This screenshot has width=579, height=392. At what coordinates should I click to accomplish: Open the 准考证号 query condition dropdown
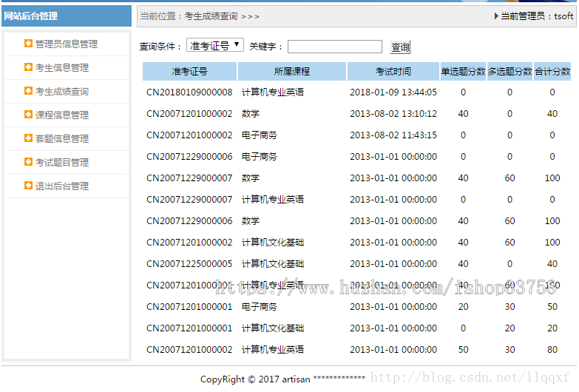[215, 45]
